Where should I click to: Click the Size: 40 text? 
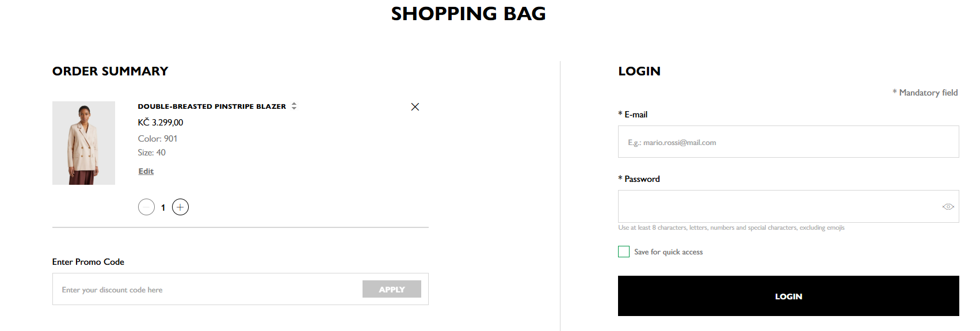pos(152,153)
